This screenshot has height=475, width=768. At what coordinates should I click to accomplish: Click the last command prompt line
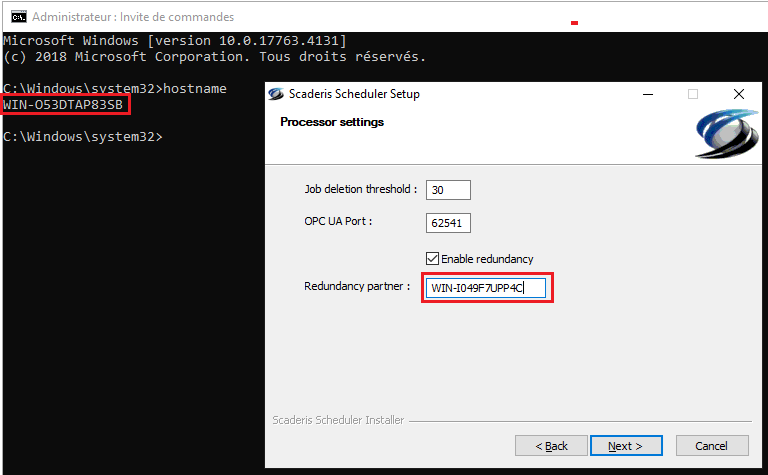(82, 136)
